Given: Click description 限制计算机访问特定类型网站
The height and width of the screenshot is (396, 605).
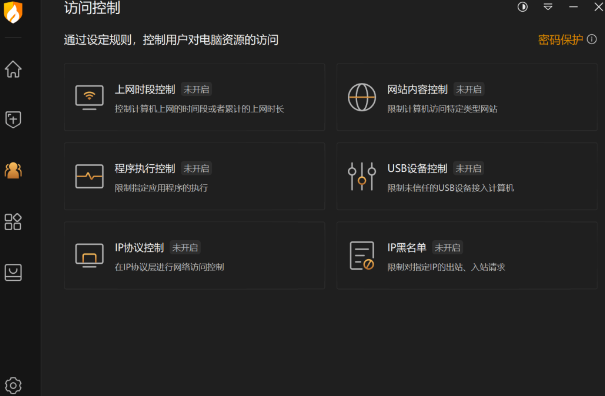Looking at the screenshot, I should 442,109.
